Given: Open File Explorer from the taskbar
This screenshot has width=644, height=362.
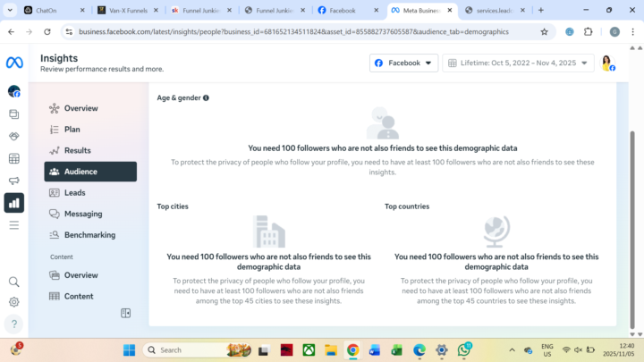Looking at the screenshot, I should click(331, 350).
